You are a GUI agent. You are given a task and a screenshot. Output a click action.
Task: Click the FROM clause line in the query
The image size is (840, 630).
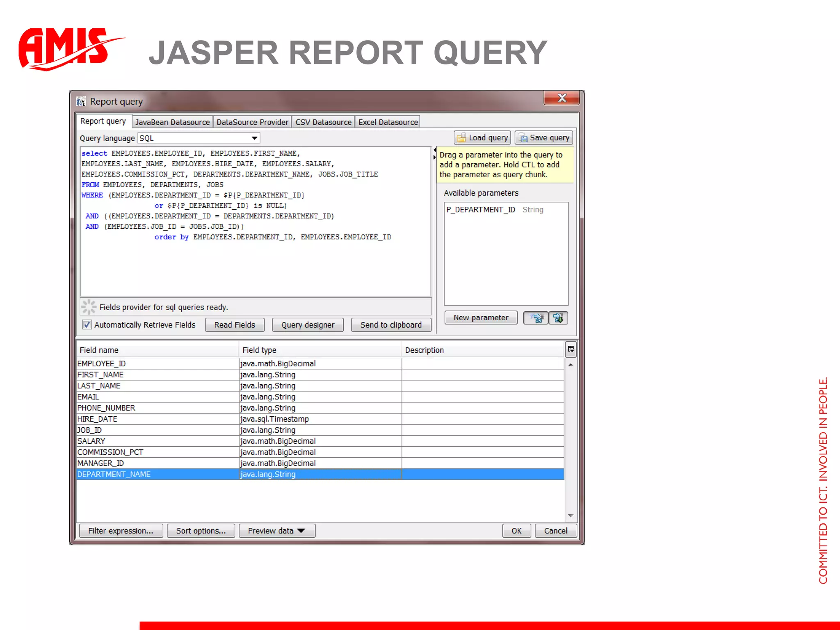point(152,185)
